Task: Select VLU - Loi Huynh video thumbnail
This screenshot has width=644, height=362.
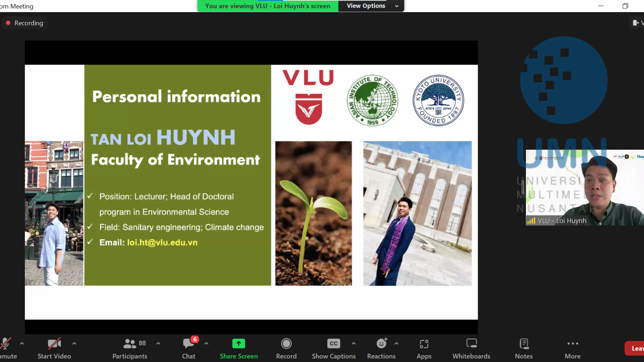Action: pyautogui.click(x=585, y=188)
